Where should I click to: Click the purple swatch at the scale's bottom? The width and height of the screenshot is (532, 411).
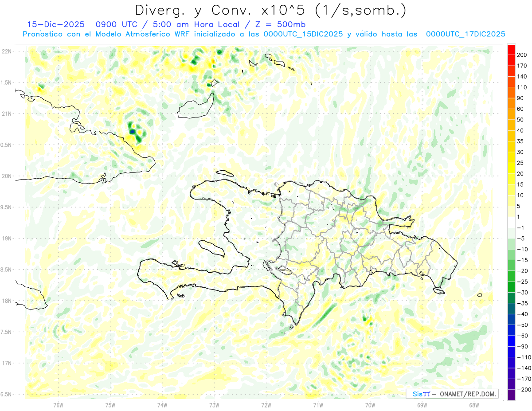(511, 395)
